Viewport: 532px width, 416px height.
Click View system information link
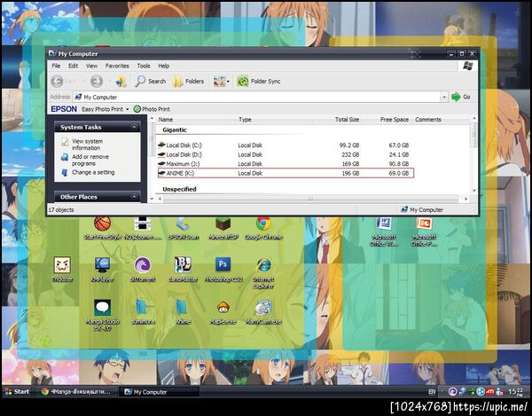(x=87, y=145)
